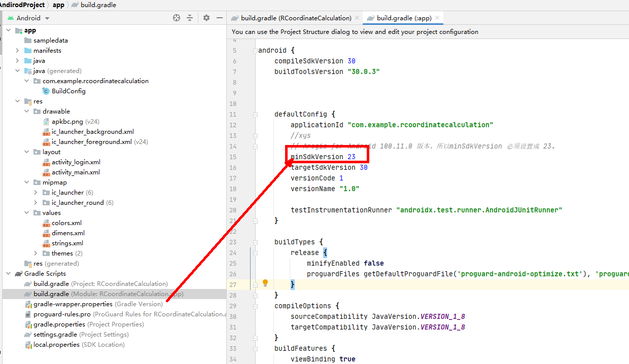Click compileSdkVersion 30 line in editor

314,61
